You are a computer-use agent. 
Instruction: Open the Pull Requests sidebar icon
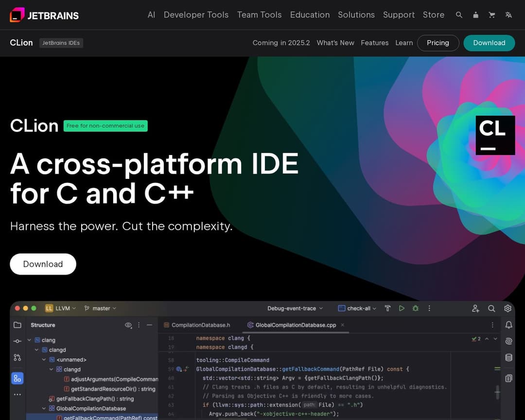coord(17,358)
